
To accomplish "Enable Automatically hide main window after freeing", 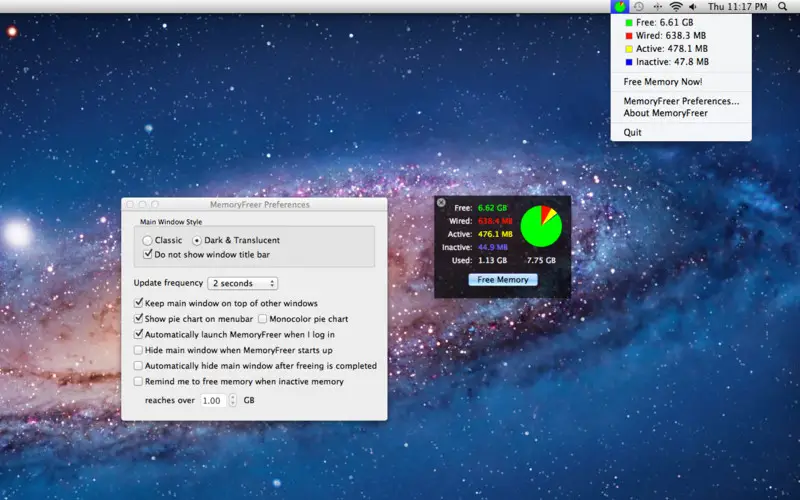I will [x=138, y=366].
